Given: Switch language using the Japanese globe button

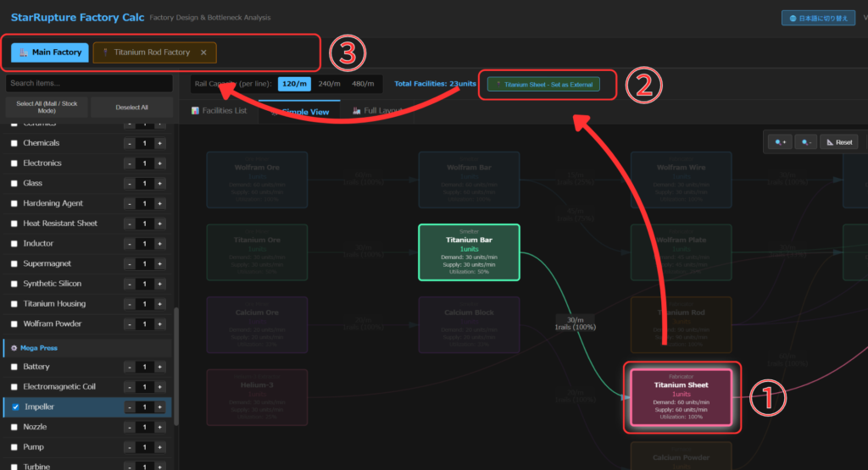Looking at the screenshot, I should (x=818, y=18).
